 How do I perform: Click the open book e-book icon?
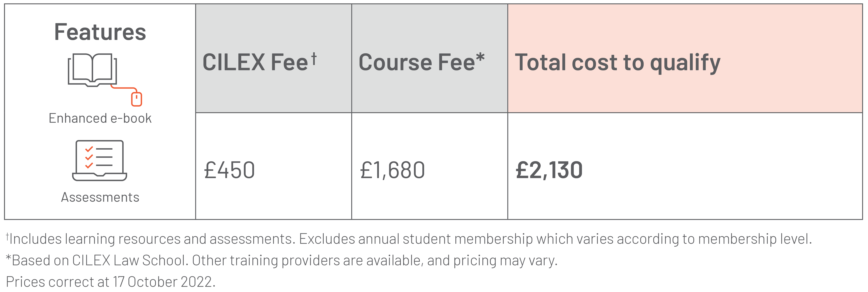pos(92,70)
